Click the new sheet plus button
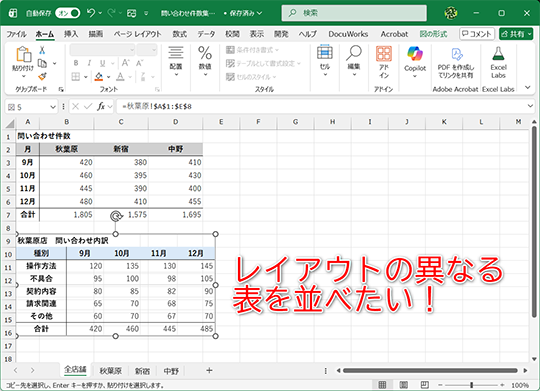This screenshot has height=391, width=540. [x=209, y=370]
